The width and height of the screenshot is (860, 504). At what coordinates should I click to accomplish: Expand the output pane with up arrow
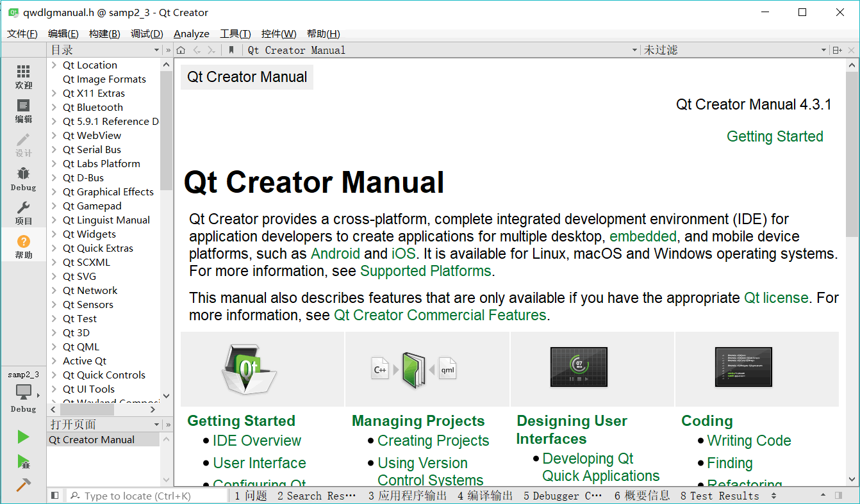pyautogui.click(x=823, y=496)
